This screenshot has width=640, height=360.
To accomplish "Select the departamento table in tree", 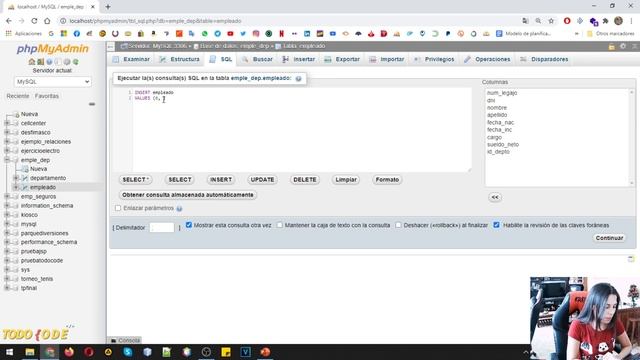I will 48,178.
